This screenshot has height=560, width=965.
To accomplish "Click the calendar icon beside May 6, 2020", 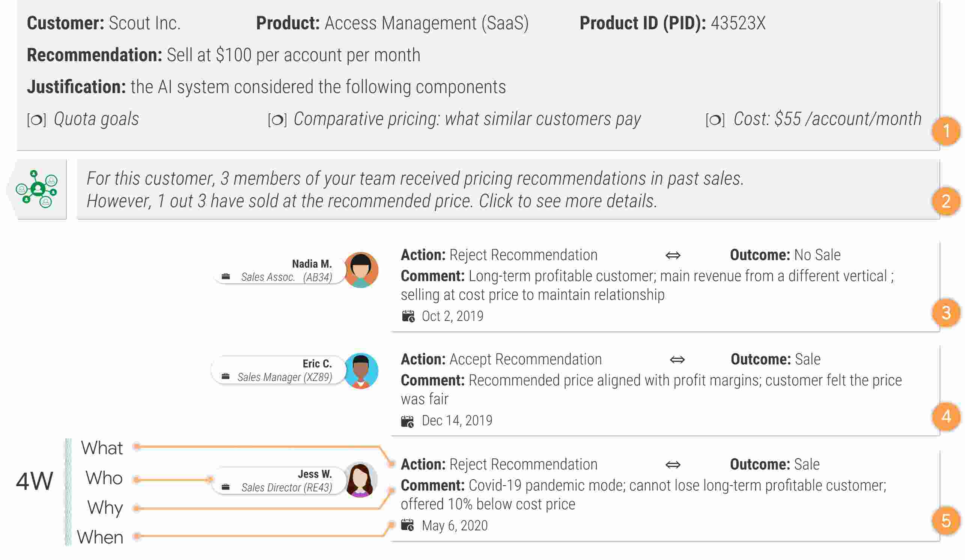I will (x=408, y=525).
